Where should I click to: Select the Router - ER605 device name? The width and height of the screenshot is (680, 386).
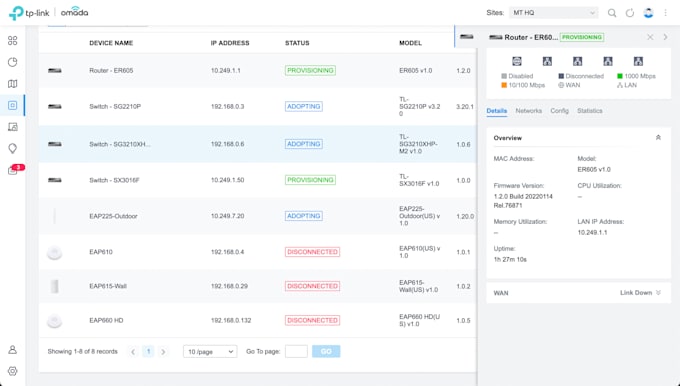tap(111, 70)
